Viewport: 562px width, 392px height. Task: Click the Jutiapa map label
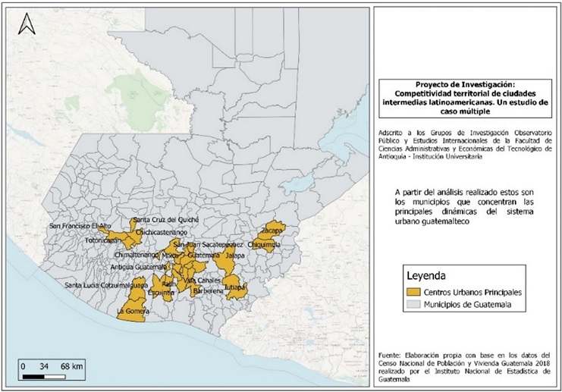point(236,288)
